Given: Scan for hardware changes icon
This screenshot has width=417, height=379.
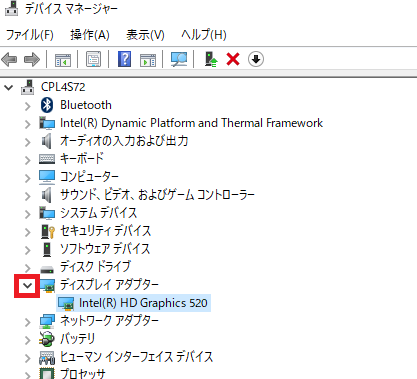Looking at the screenshot, I should pos(179,59).
